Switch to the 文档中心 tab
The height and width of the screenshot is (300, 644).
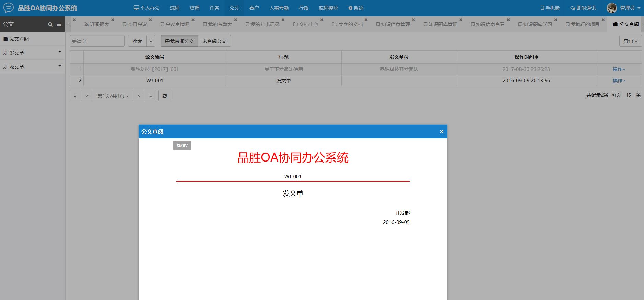306,24
